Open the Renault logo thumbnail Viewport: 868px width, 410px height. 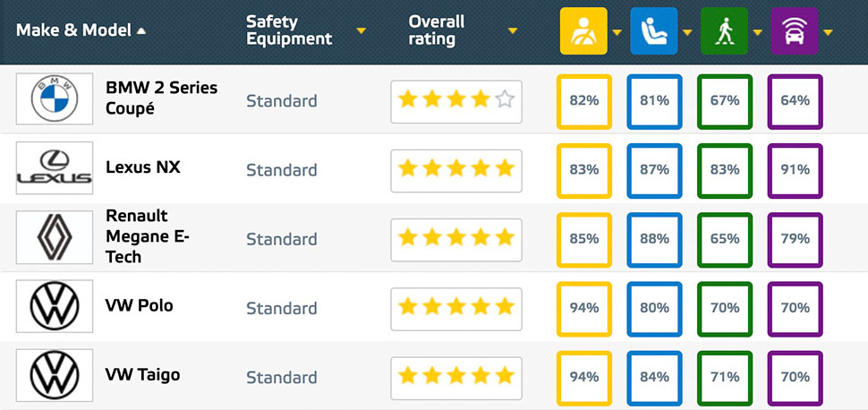tap(55, 237)
